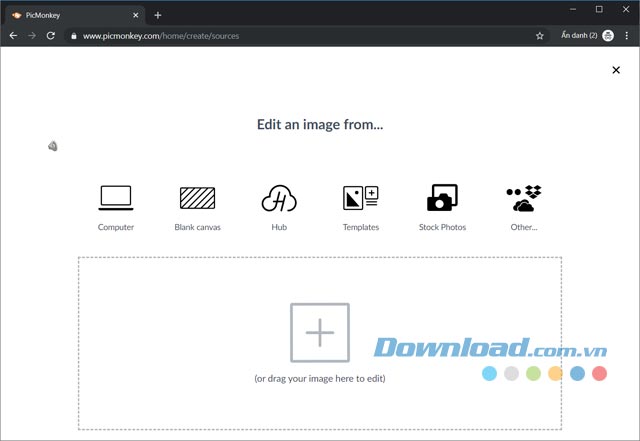The height and width of the screenshot is (441, 640).
Task: Pick the Stock Photos camera icon
Action: point(442,198)
